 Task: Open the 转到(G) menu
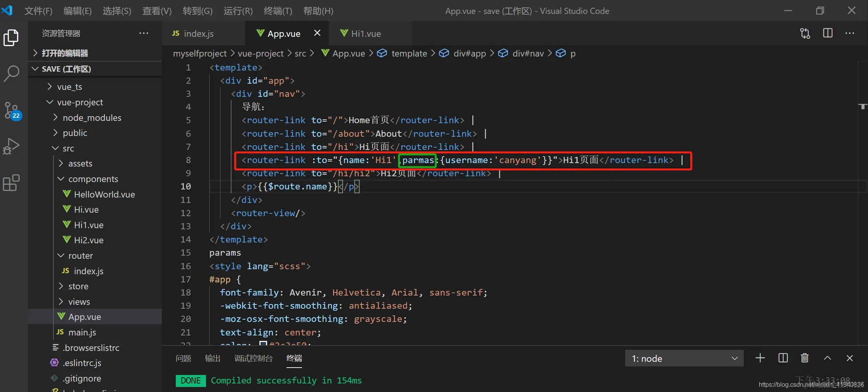pos(197,11)
